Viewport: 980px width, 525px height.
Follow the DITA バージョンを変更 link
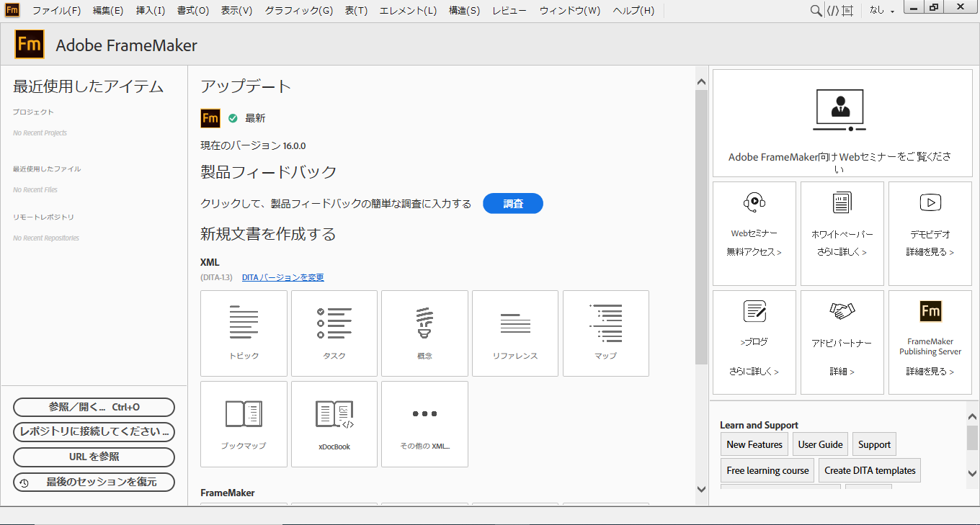tap(282, 277)
